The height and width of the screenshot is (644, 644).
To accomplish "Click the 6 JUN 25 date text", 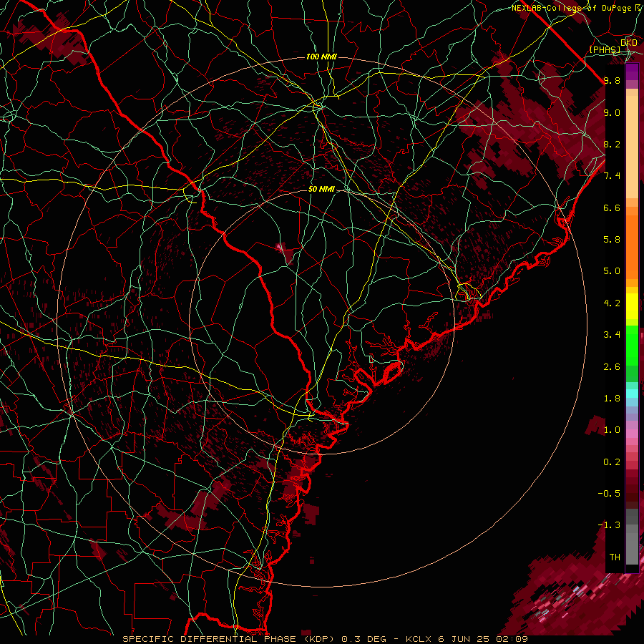I will tap(465, 639).
